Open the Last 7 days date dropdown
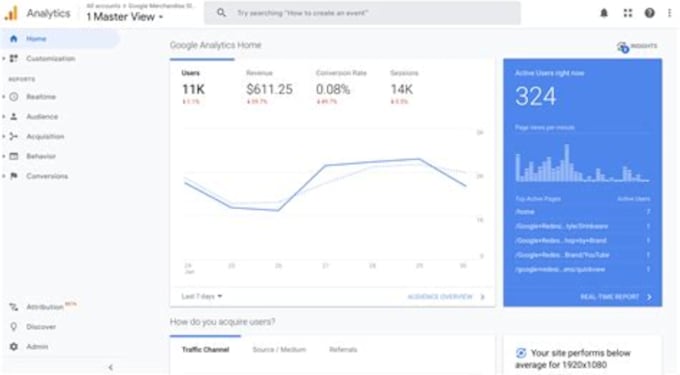Screen dimensions: 680x375 202,297
